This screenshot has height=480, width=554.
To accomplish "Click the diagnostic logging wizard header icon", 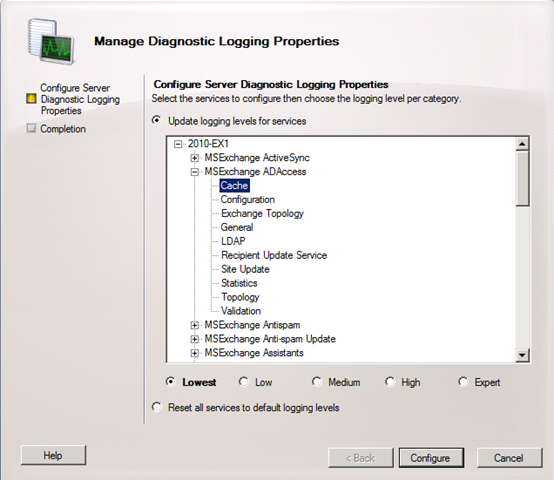I will click(51, 42).
